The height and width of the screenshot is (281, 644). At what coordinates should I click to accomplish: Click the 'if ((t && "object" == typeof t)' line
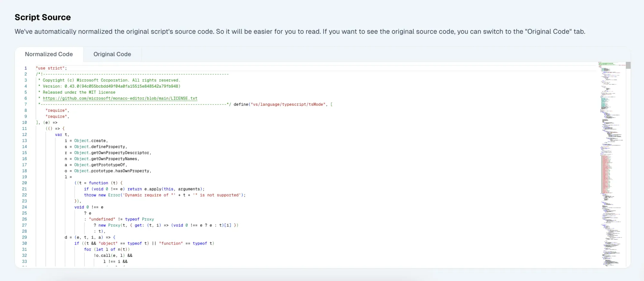click(144, 243)
